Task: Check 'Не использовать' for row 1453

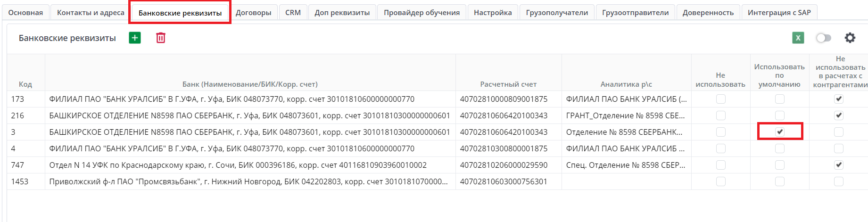Action: coord(720,181)
